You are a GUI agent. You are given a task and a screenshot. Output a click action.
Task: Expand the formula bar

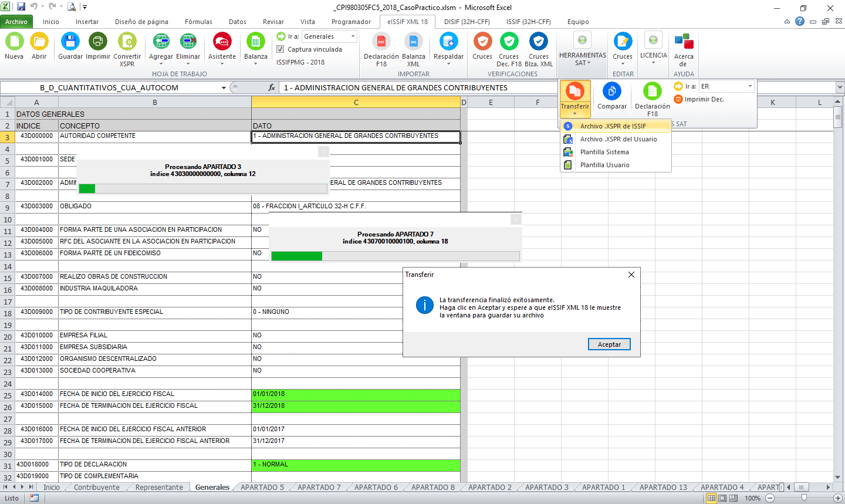click(839, 87)
